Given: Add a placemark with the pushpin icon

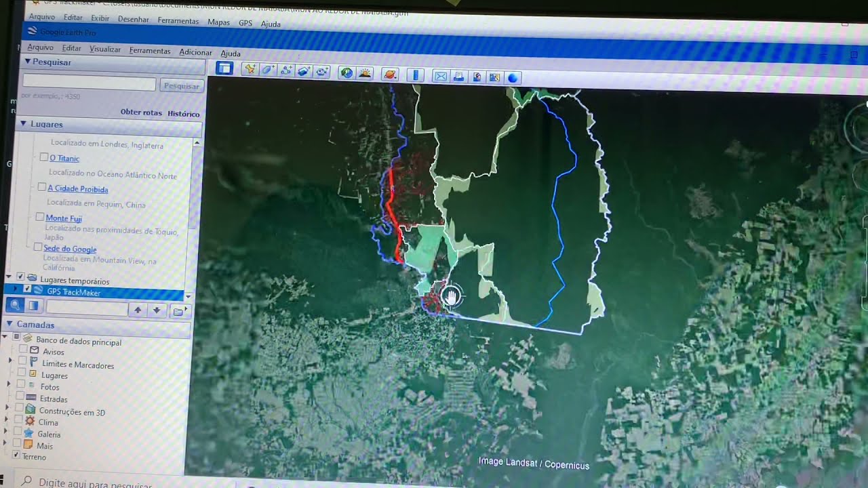Looking at the screenshot, I should click(250, 70).
